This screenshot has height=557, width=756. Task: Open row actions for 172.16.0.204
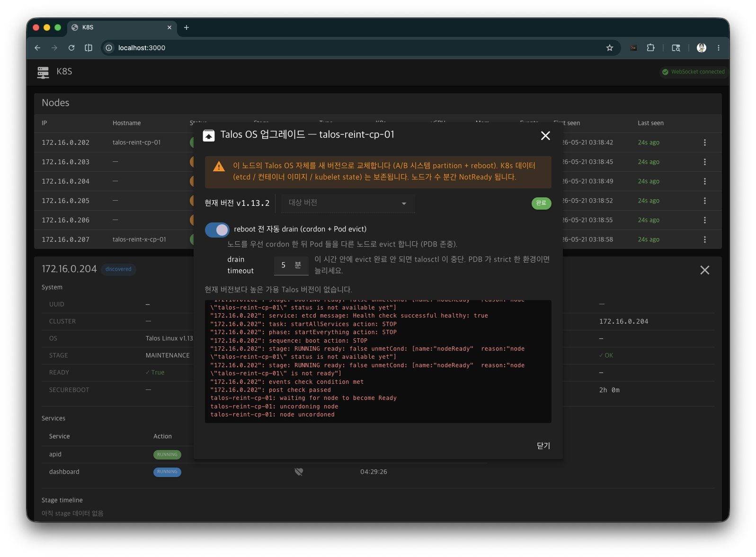705,181
